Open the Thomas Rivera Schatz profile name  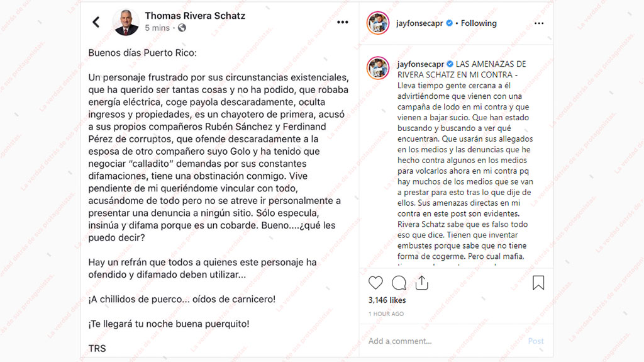tap(195, 16)
